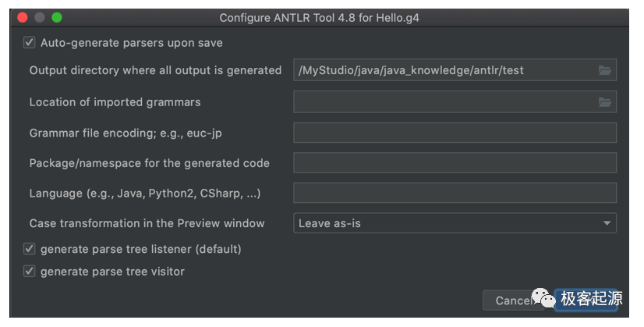644x327 pixels.
Task: Click the Grammar file encoding text field
Action: point(455,133)
